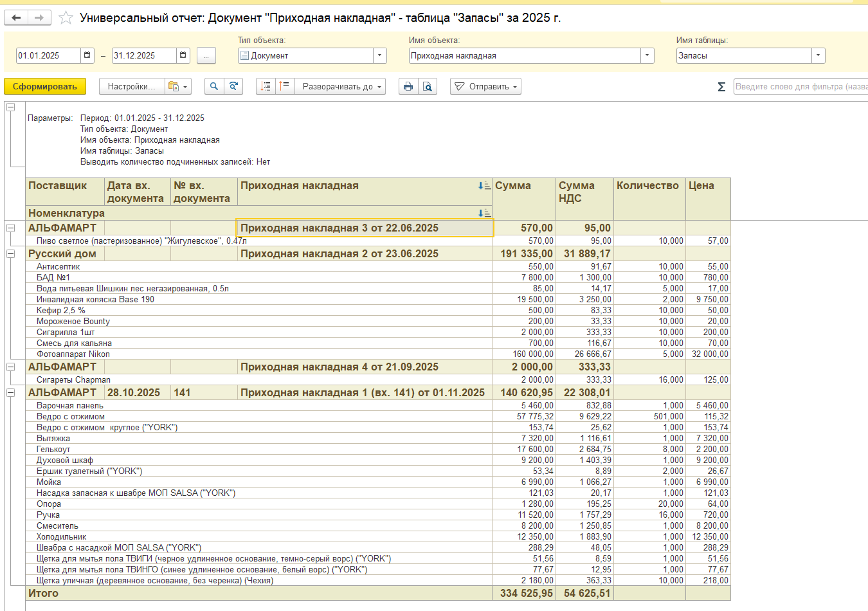Screen dimensions: 868x611
Task: Click the forward navigation arrow
Action: (39, 18)
